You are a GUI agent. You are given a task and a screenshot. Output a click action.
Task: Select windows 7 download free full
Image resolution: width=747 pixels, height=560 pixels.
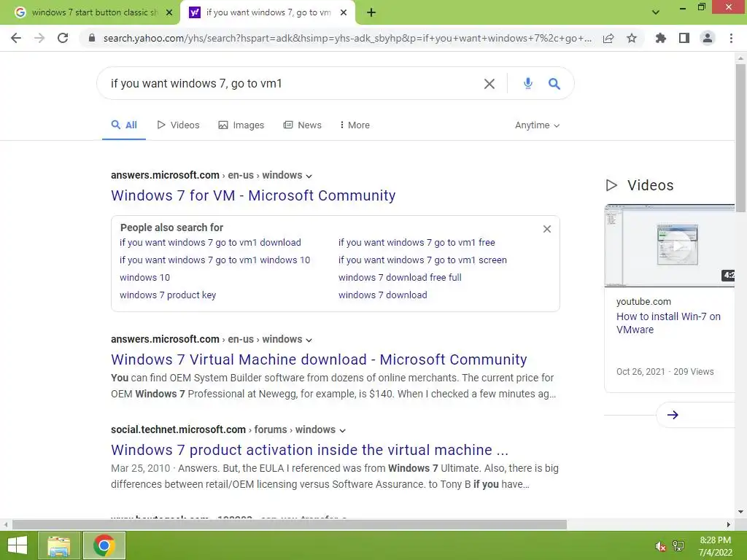pyautogui.click(x=400, y=278)
